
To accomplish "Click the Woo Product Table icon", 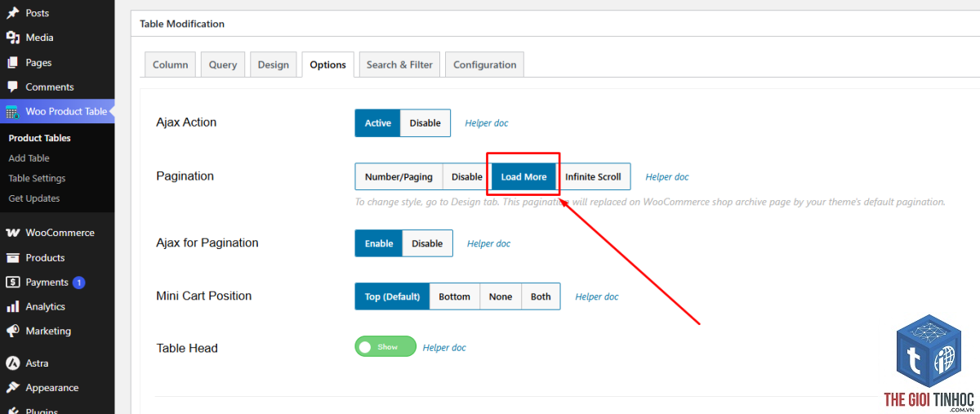I will tap(13, 111).
